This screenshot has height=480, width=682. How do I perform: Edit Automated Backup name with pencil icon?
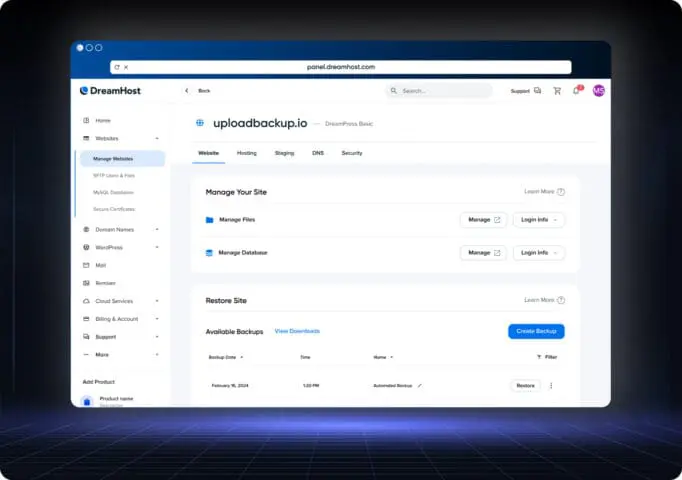pos(420,386)
